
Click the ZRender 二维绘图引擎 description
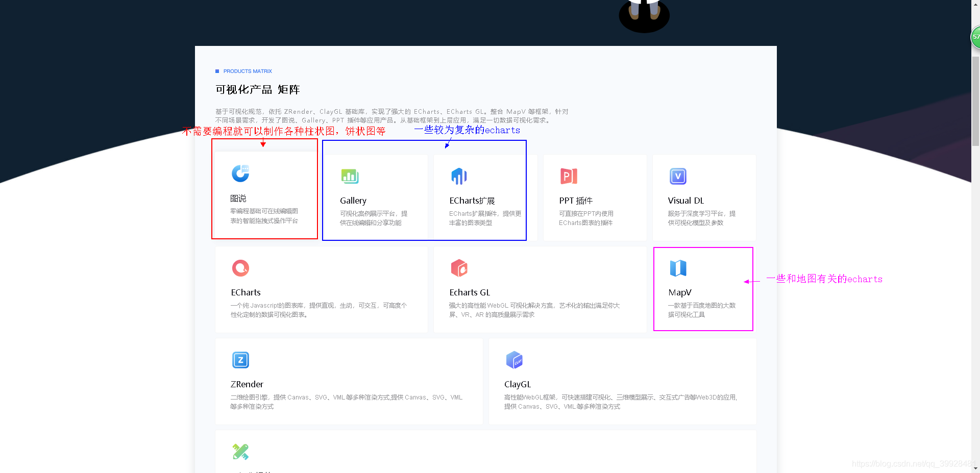(x=347, y=402)
